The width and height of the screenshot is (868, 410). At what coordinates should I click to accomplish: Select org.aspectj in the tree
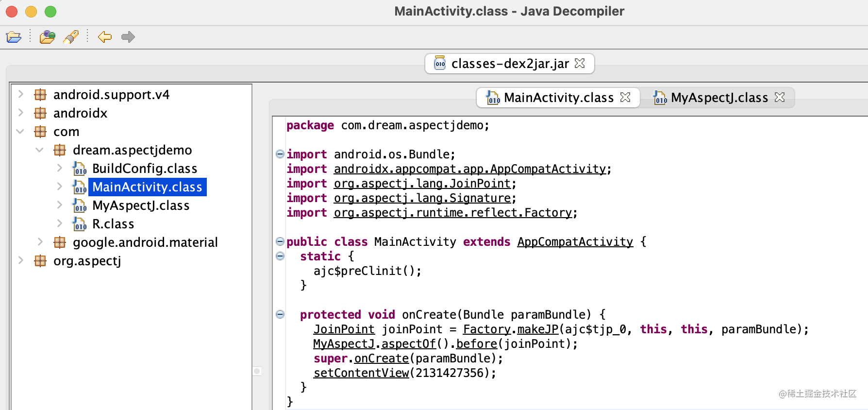pyautogui.click(x=87, y=261)
